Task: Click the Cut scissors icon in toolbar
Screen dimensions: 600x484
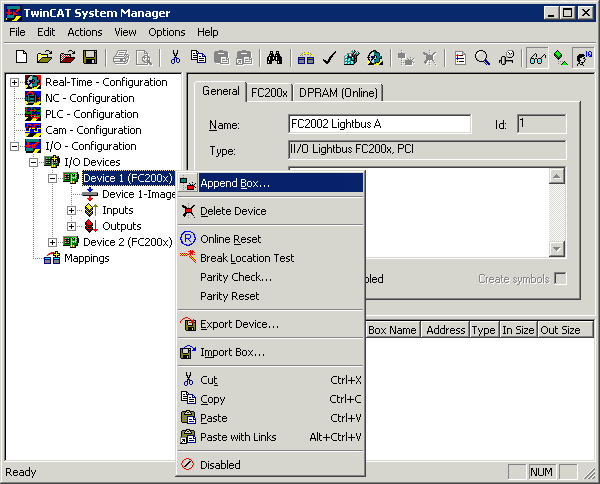Action: click(x=175, y=58)
